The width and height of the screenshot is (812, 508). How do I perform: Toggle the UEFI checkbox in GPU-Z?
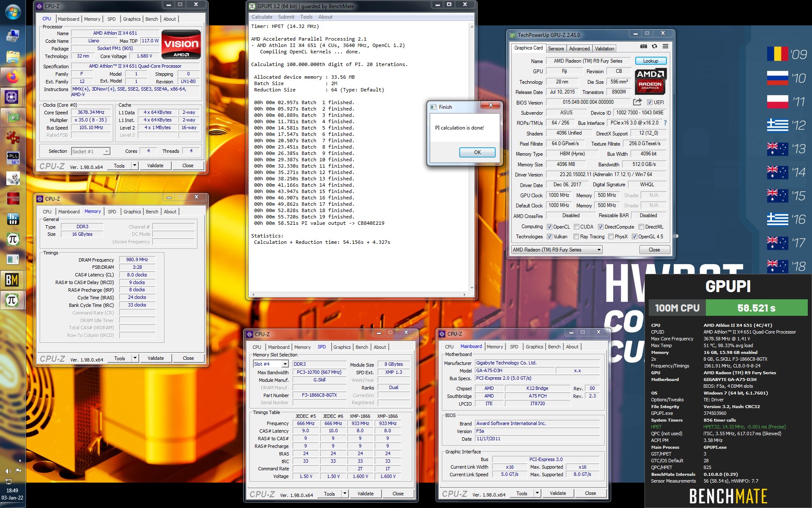tap(650, 102)
